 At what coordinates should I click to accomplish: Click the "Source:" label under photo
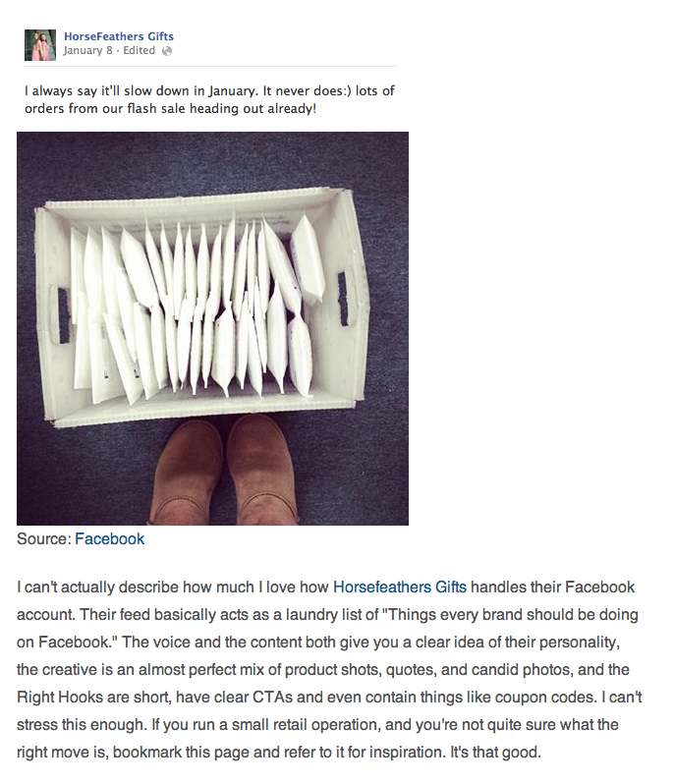click(x=44, y=539)
